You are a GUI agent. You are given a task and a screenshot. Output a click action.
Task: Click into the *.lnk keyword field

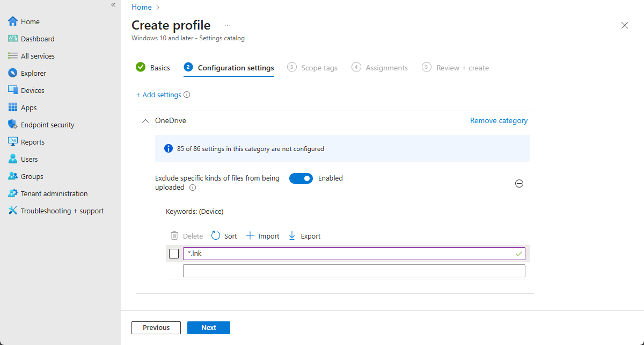point(354,254)
